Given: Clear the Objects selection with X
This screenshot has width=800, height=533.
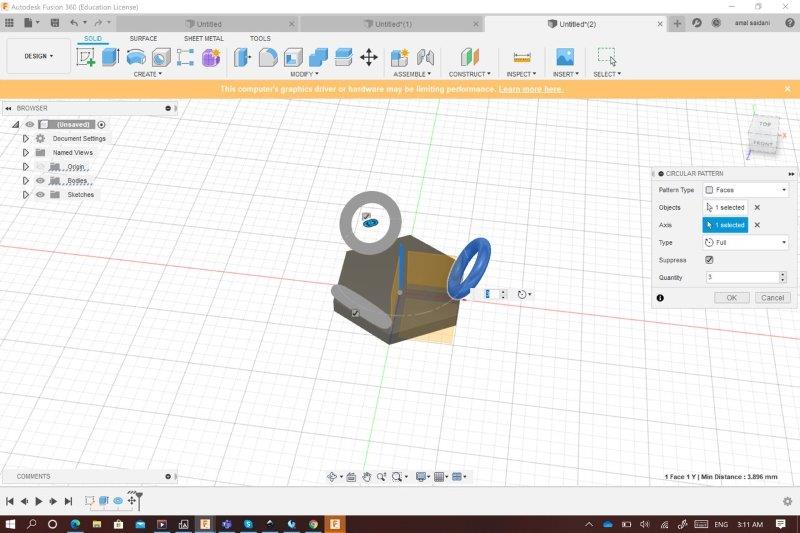Looking at the screenshot, I should pyautogui.click(x=757, y=208).
